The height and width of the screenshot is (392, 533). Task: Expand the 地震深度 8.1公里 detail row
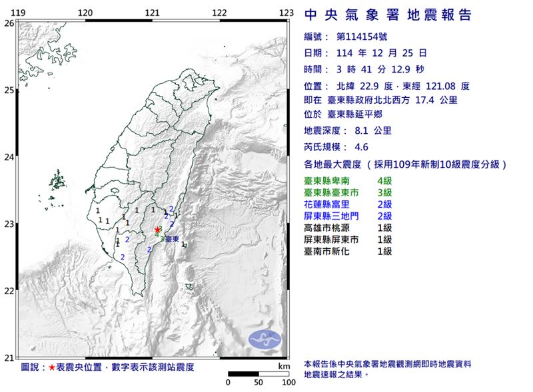(x=347, y=132)
